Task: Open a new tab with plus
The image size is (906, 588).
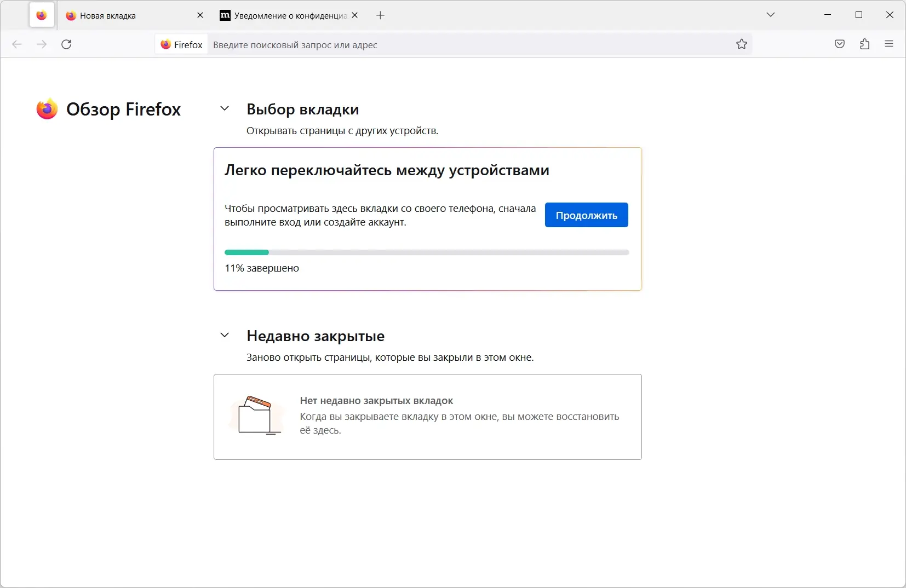Action: [381, 15]
